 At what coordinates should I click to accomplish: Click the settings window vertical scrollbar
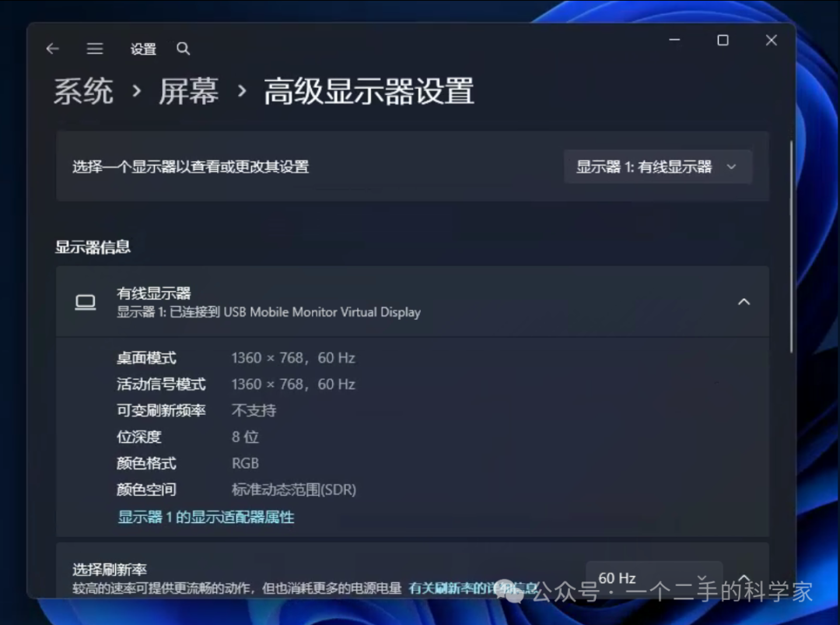tap(791, 247)
